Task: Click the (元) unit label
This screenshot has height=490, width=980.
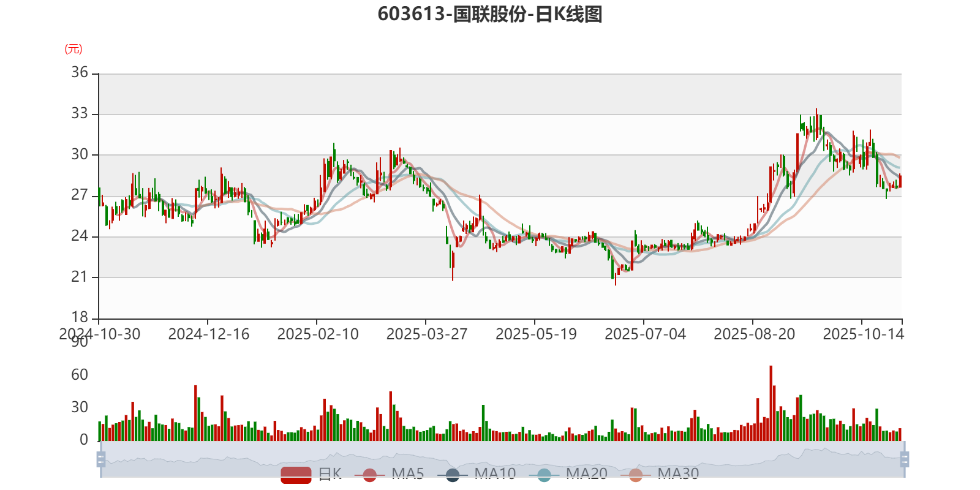Action: [73, 49]
